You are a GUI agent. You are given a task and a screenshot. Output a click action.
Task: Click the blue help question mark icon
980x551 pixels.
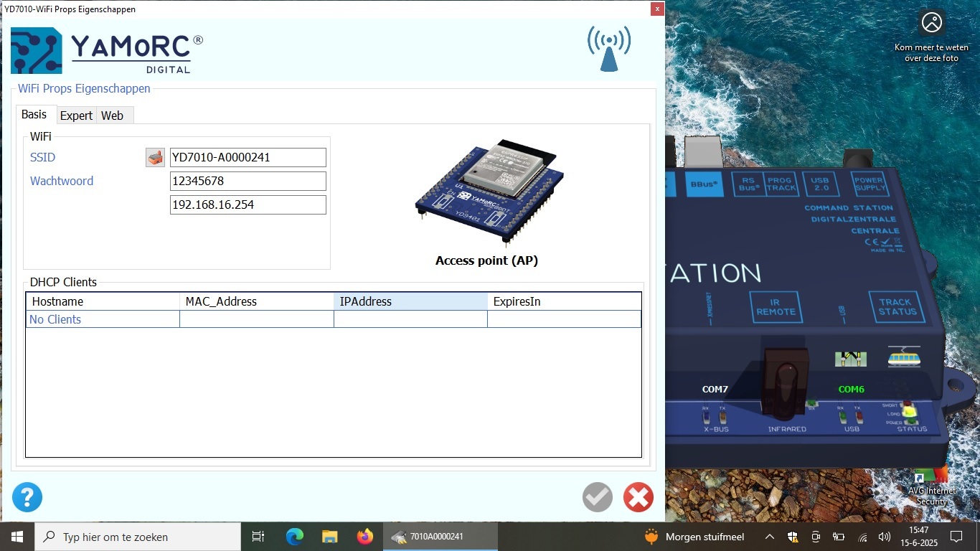coord(27,497)
